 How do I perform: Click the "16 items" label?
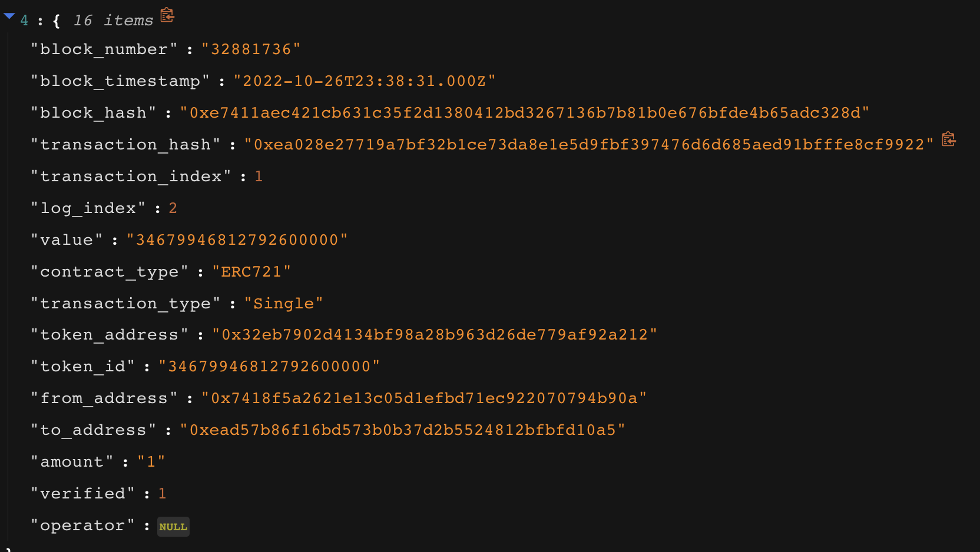(113, 21)
